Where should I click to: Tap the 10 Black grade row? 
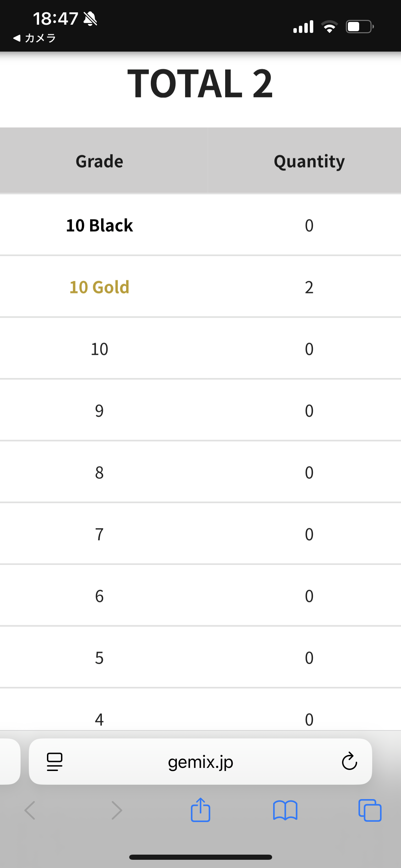pos(200,225)
